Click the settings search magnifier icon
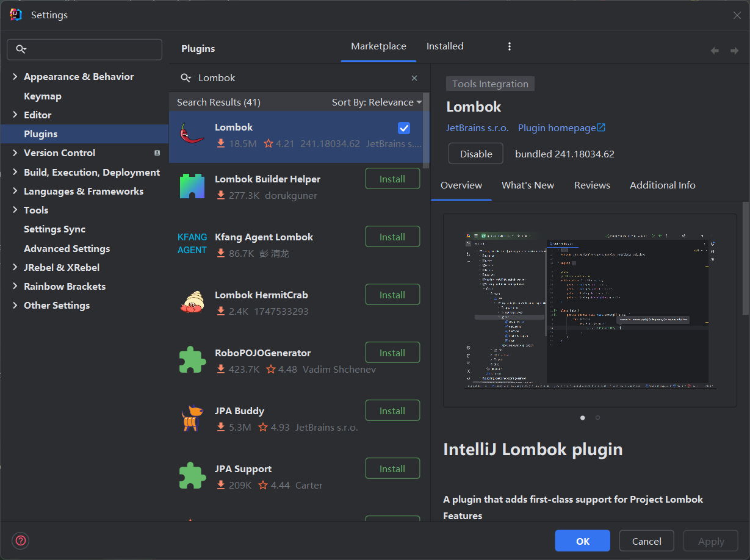 21,49
